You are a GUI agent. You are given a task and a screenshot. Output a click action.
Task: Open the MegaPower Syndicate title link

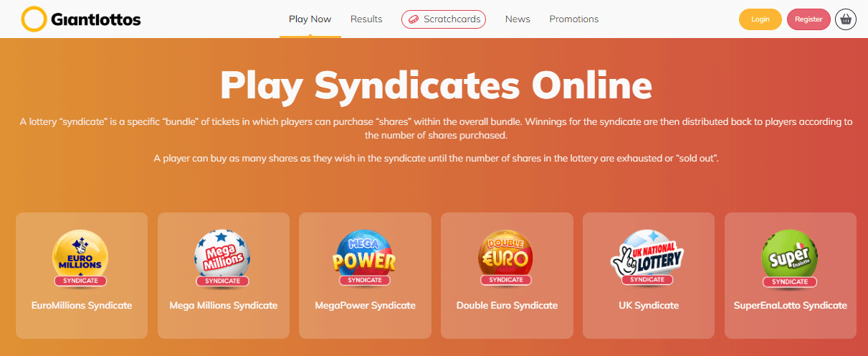(365, 305)
